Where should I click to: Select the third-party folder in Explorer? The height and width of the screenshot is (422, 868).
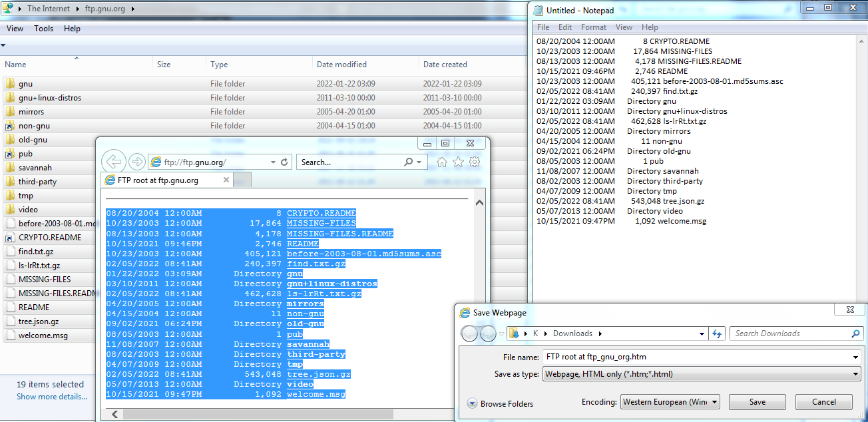click(37, 182)
